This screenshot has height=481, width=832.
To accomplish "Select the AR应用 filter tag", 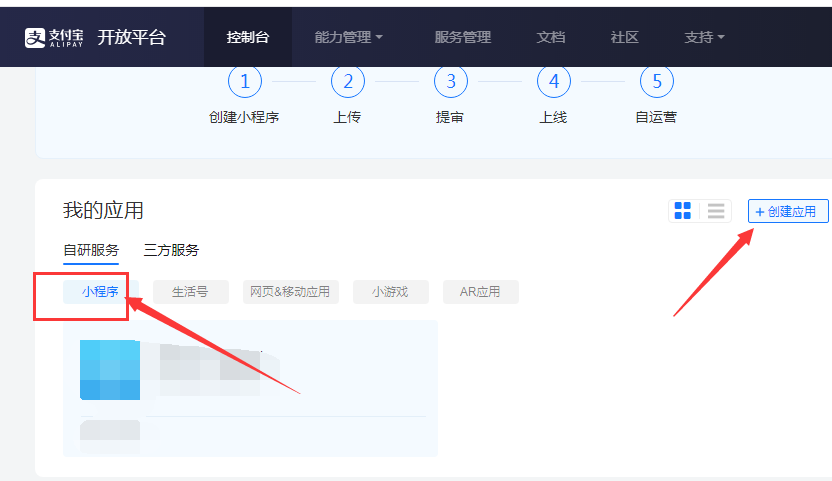I will coord(480,292).
